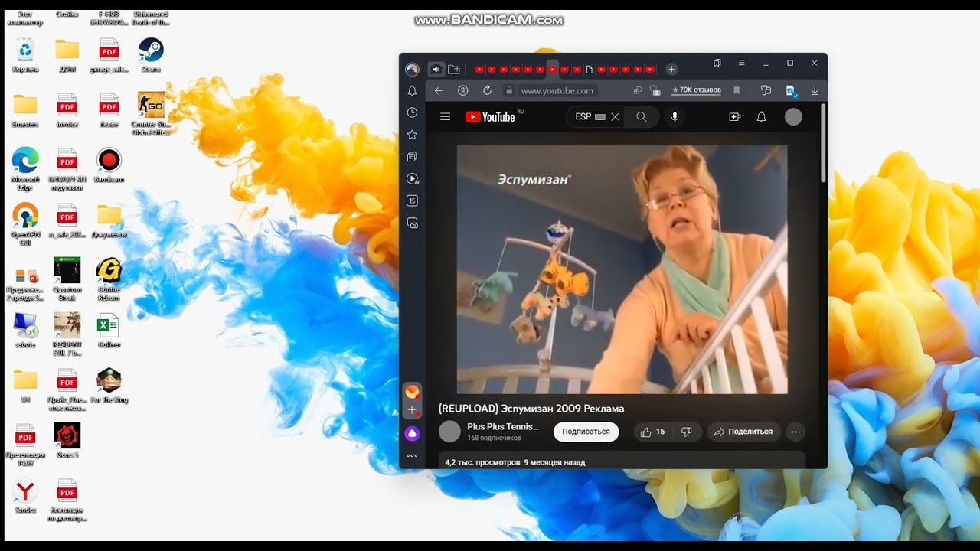Open YouTube notifications bell
The width and height of the screenshot is (980, 551).
(x=761, y=117)
